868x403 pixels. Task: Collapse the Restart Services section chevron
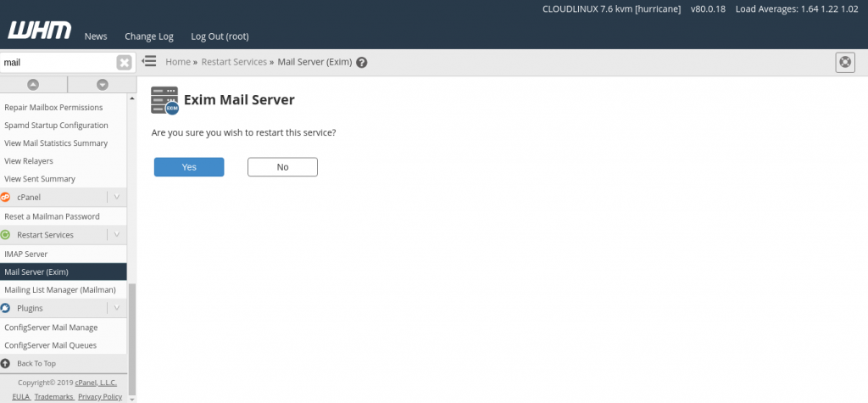[x=116, y=234]
